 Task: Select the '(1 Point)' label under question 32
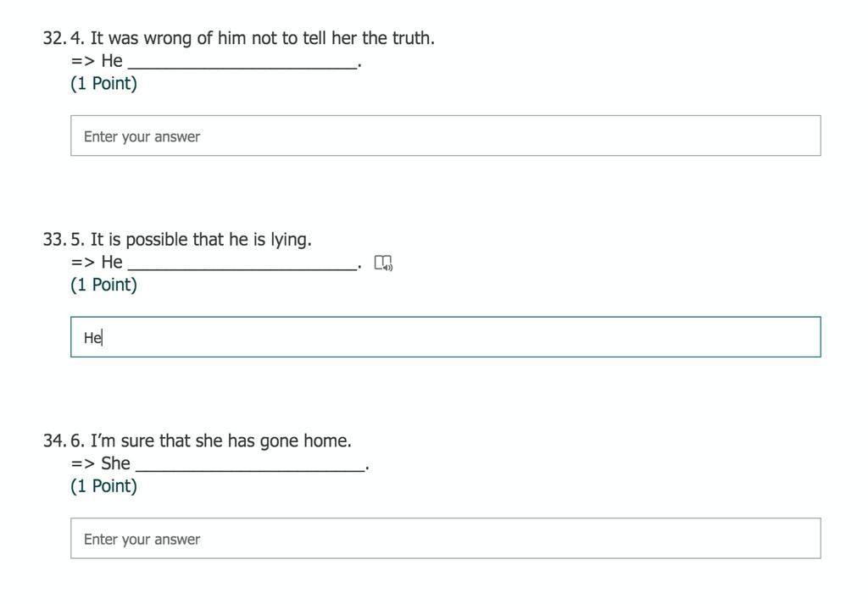tap(103, 84)
